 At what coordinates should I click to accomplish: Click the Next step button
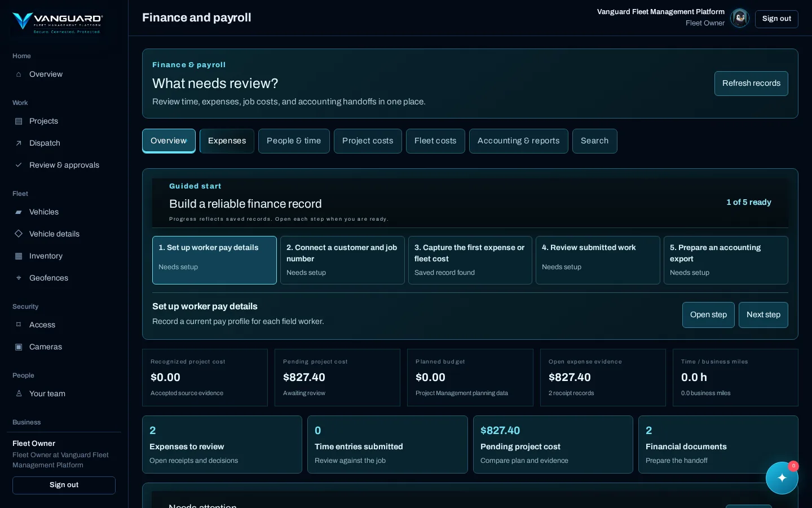tap(764, 315)
